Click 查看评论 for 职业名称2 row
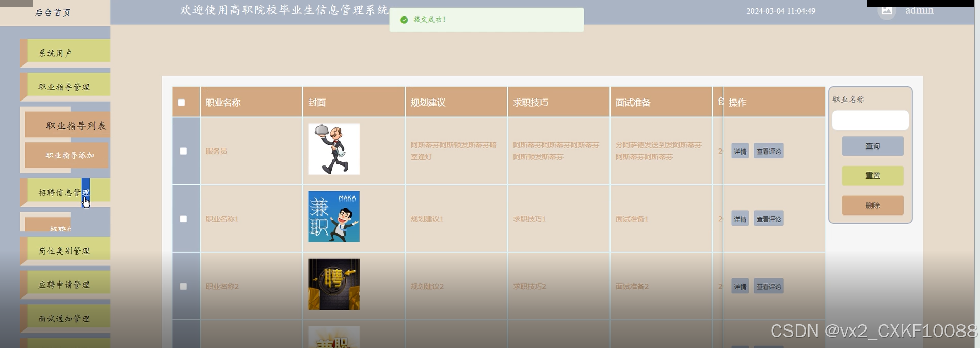This screenshot has height=348, width=980. click(768, 286)
